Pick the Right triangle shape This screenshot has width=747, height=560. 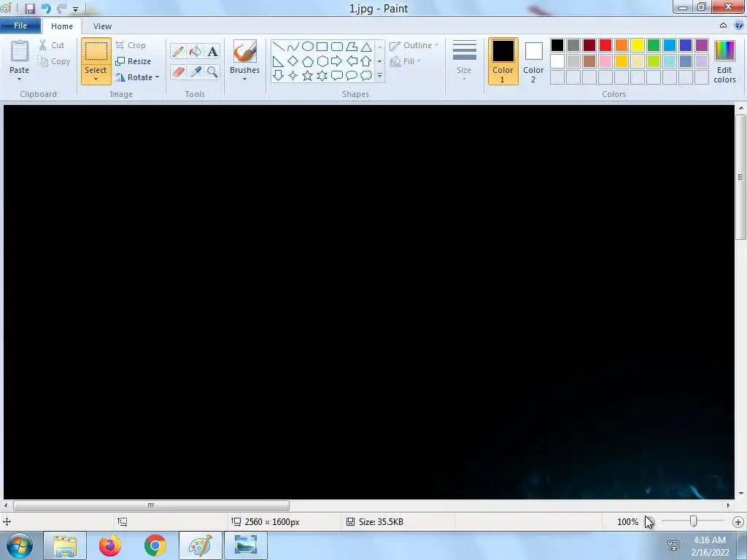[278, 61]
